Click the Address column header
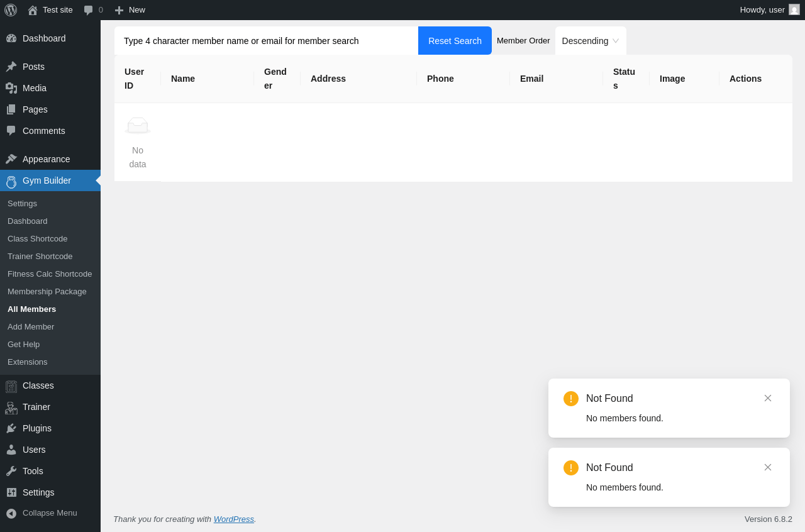 (358, 79)
